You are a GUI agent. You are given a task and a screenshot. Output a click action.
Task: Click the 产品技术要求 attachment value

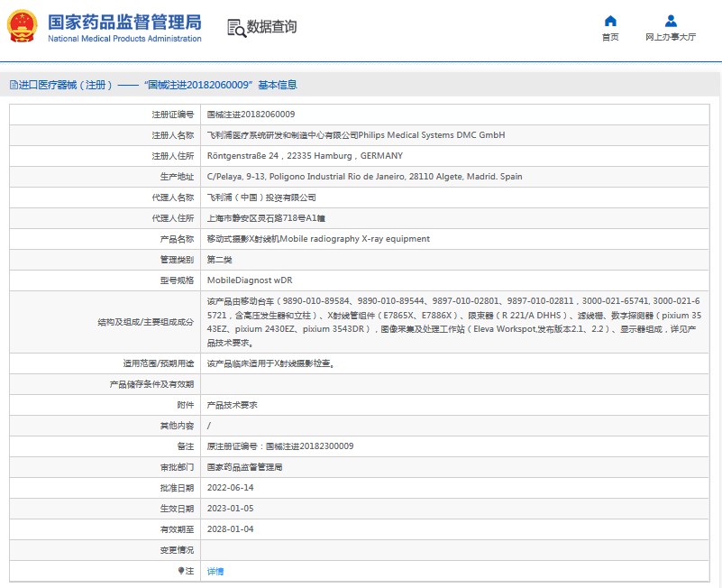[232, 405]
